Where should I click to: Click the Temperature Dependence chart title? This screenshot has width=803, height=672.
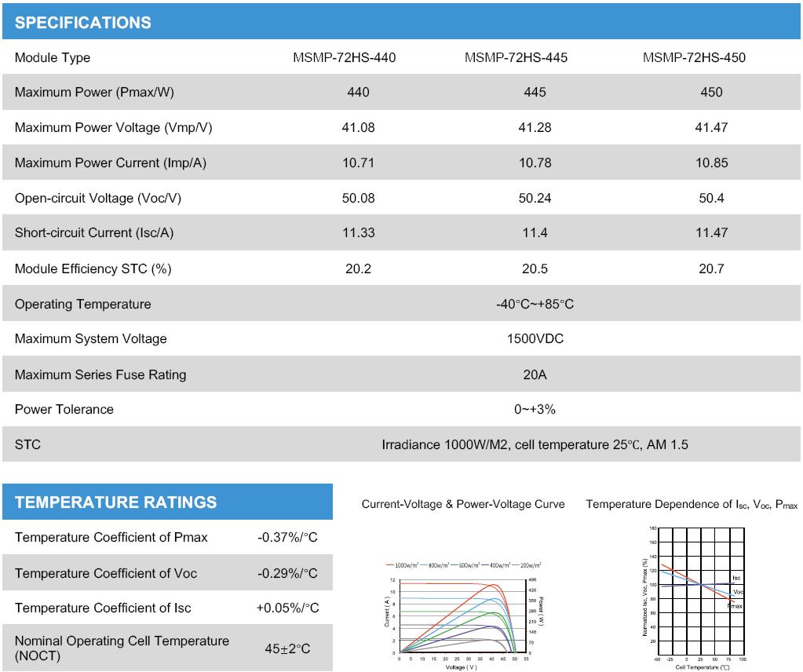coord(691,504)
